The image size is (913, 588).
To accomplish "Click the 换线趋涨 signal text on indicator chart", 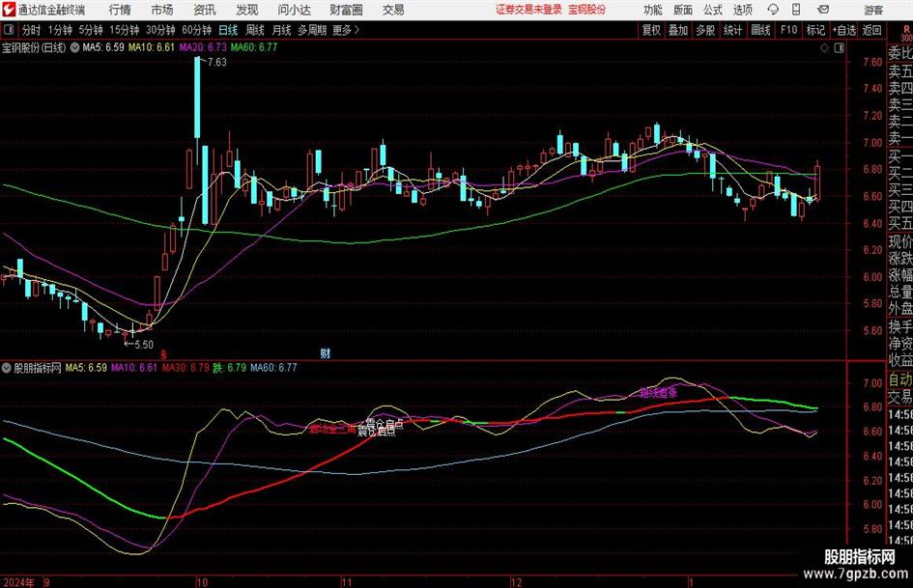I will 659,393.
